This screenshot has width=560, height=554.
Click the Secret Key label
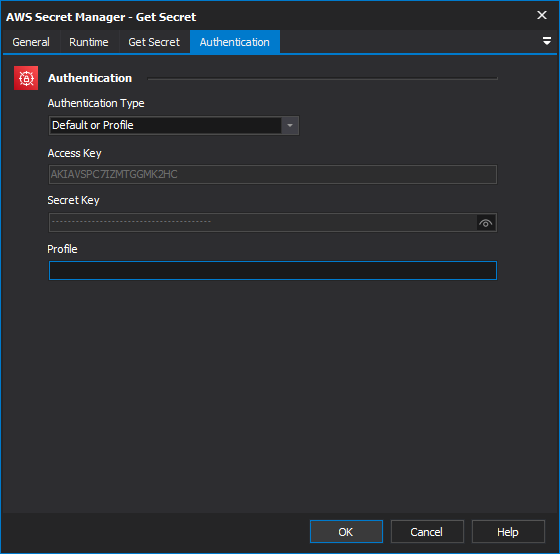click(x=73, y=200)
